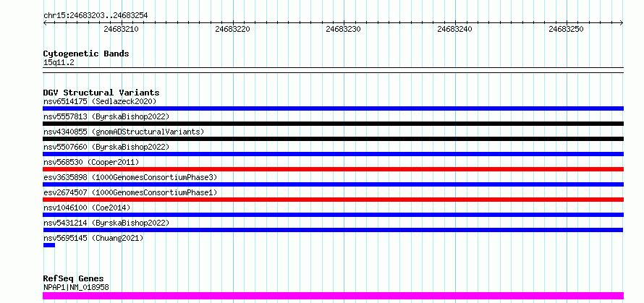Click the DGV Structural Variants track heading
Viewport: 644px width, 303px height.
pos(101,93)
